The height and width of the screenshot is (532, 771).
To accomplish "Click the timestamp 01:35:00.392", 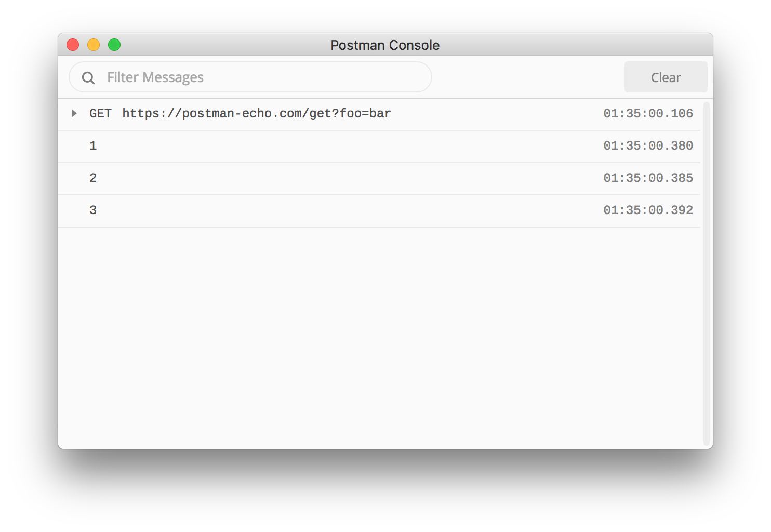I will tap(648, 210).
